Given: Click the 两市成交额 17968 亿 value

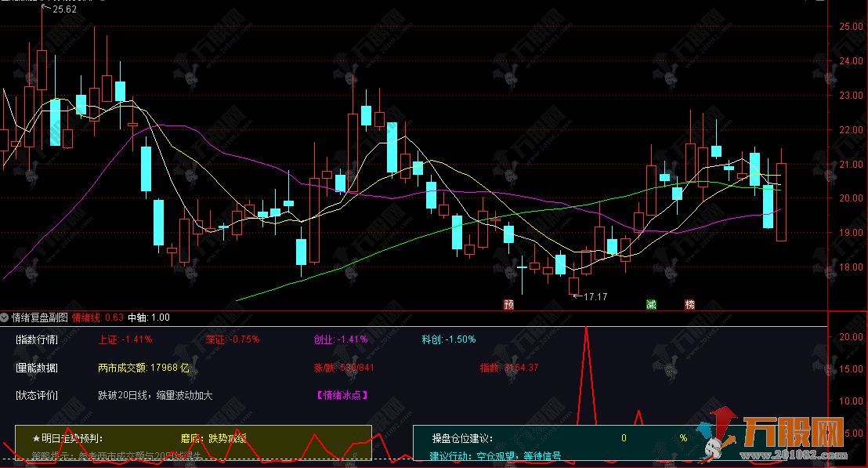Looking at the screenshot, I should (144, 367).
